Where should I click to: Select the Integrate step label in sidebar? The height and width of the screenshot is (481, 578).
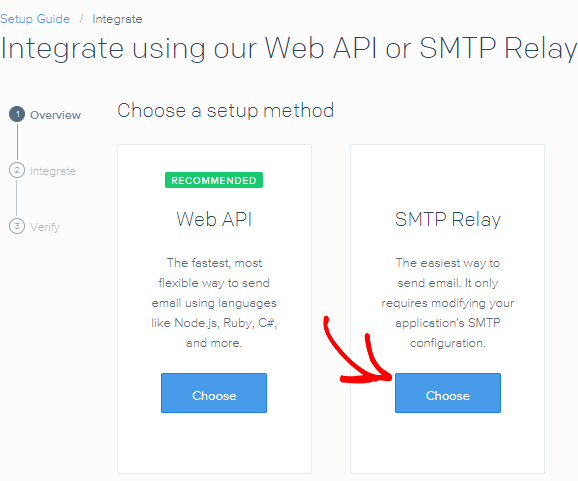[53, 171]
